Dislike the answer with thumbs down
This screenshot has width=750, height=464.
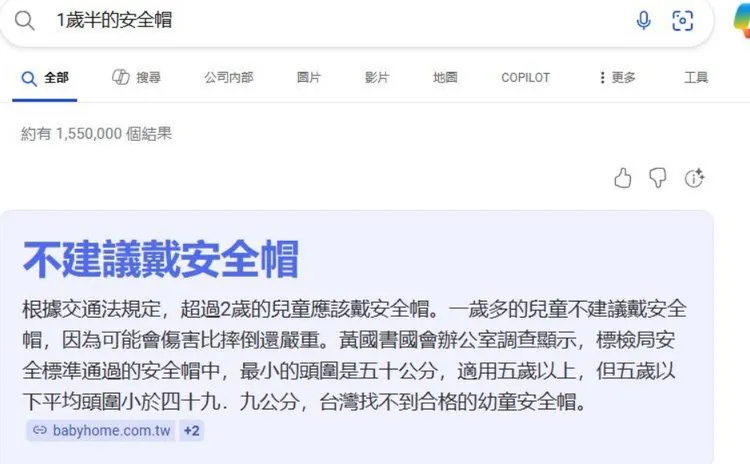[658, 178]
